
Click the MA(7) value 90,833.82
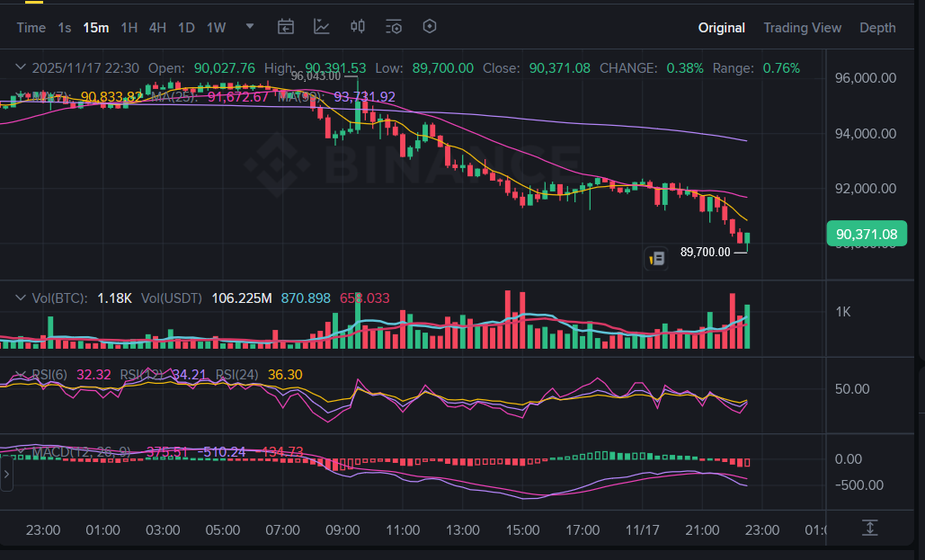pyautogui.click(x=111, y=97)
